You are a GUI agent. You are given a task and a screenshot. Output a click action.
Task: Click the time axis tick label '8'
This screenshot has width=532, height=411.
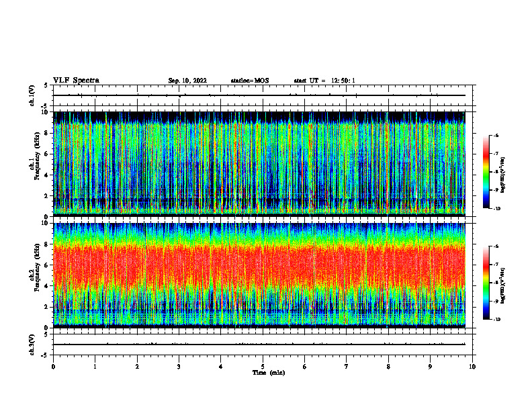[x=388, y=367]
